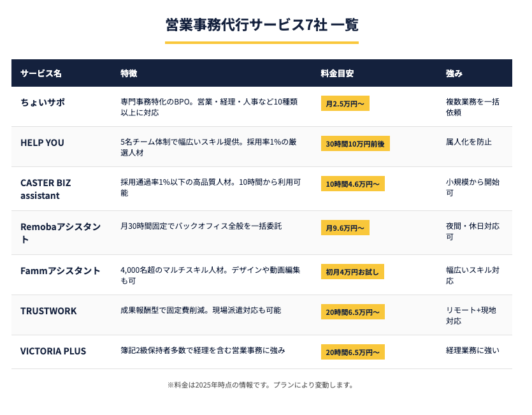The height and width of the screenshot is (415, 532).
Task: Click the 強み column header
Action: (x=454, y=73)
